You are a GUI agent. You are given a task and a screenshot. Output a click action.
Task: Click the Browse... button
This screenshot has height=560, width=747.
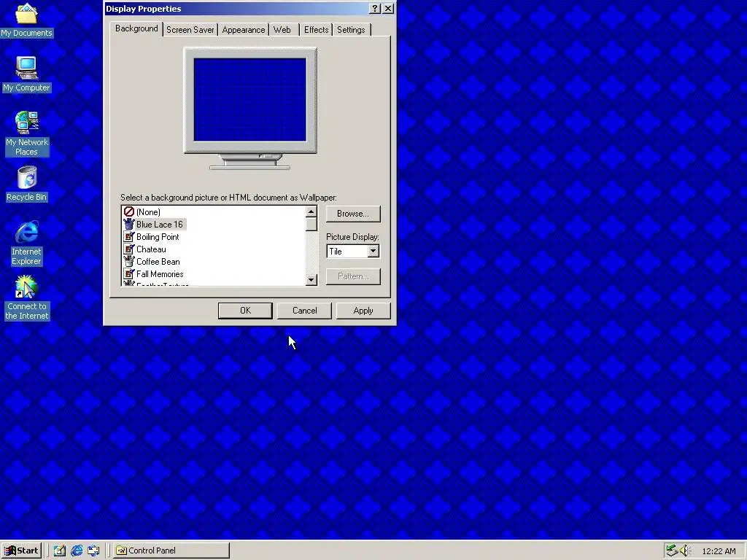tap(353, 214)
